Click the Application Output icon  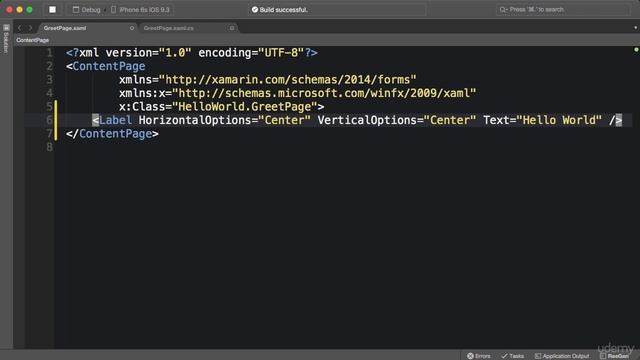click(x=538, y=356)
